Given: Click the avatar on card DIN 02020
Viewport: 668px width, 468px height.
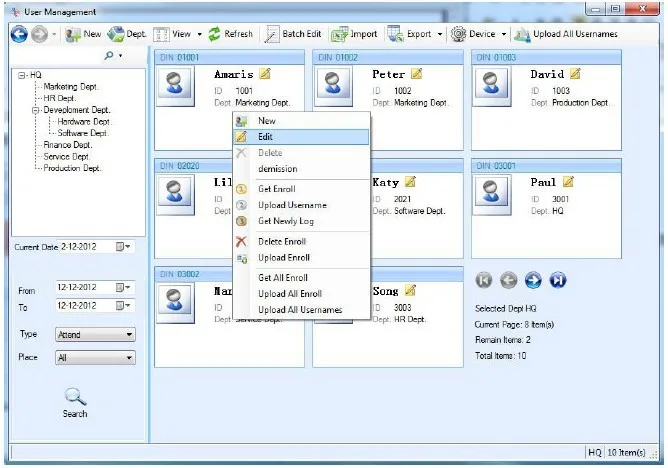Looking at the screenshot, I should 176,194.
